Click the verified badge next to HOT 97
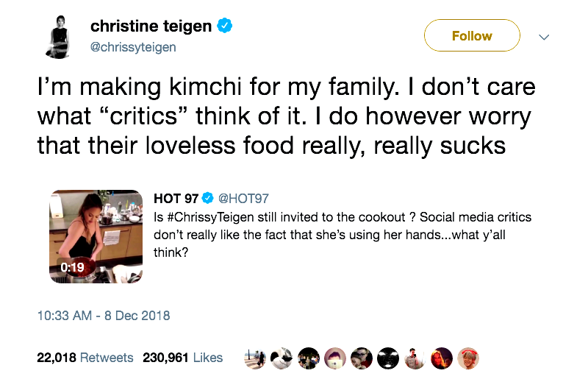Image resolution: width=588 pixels, height=379 pixels. (x=208, y=199)
